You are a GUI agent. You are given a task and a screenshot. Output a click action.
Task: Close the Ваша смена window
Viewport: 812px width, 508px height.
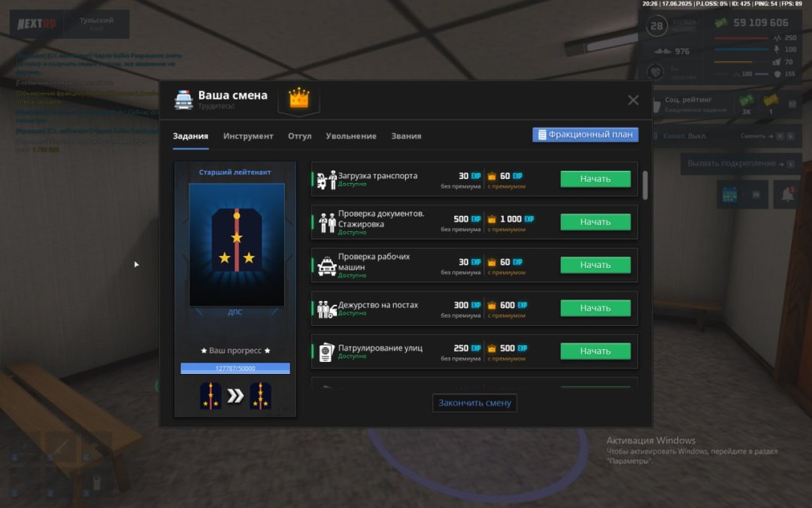[x=633, y=100]
